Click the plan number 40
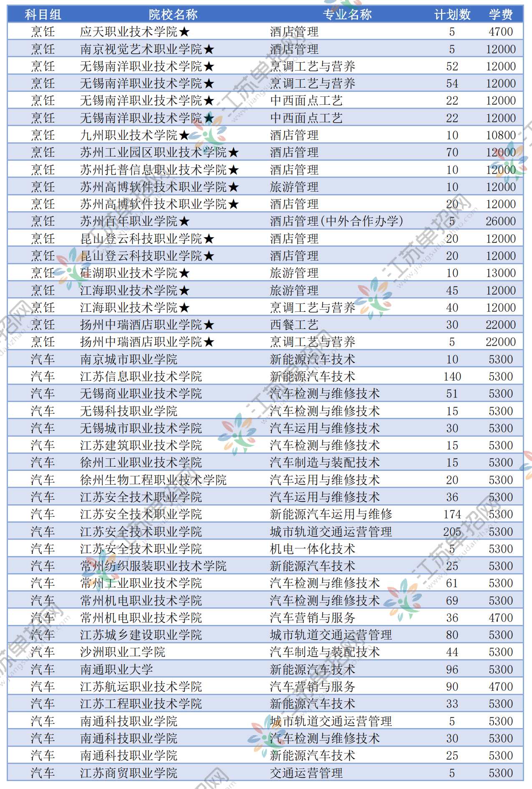The height and width of the screenshot is (789, 532). coord(452,308)
